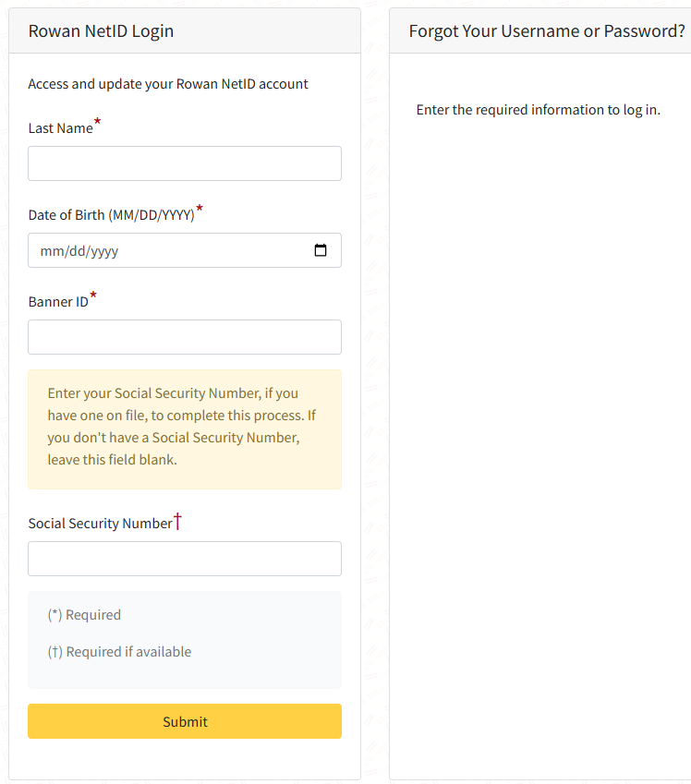Click the "(*) Required" legend text
Viewport: 691px width, 784px height.
coord(84,615)
